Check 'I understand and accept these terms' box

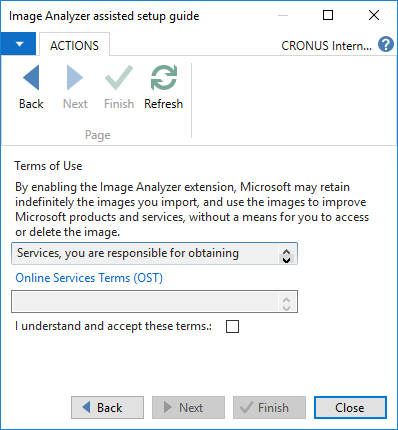(x=232, y=326)
